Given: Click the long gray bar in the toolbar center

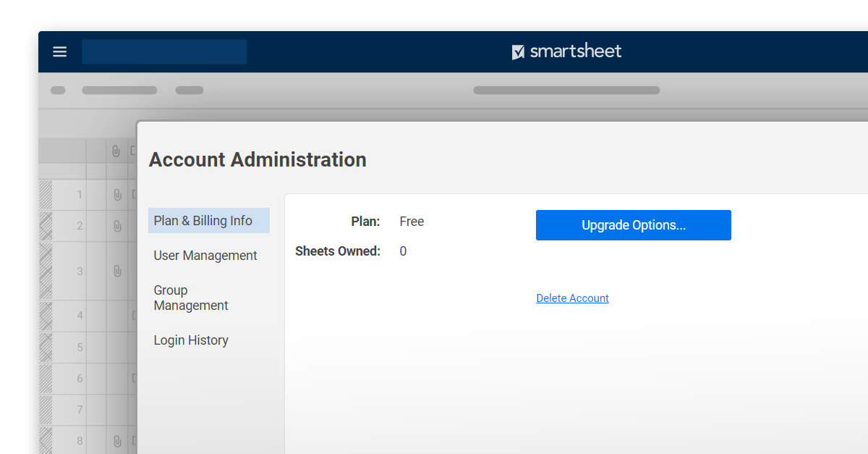Looking at the screenshot, I should tap(566, 91).
